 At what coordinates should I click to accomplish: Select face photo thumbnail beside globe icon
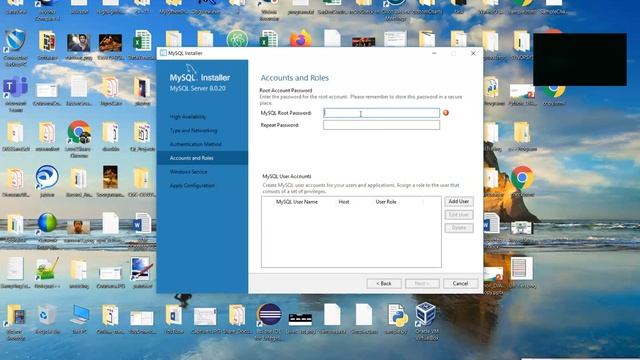(79, 226)
